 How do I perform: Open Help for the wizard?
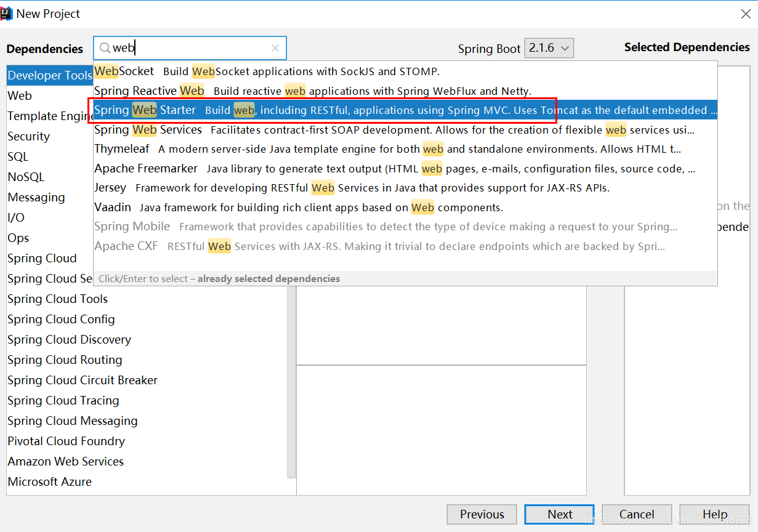[x=715, y=514]
